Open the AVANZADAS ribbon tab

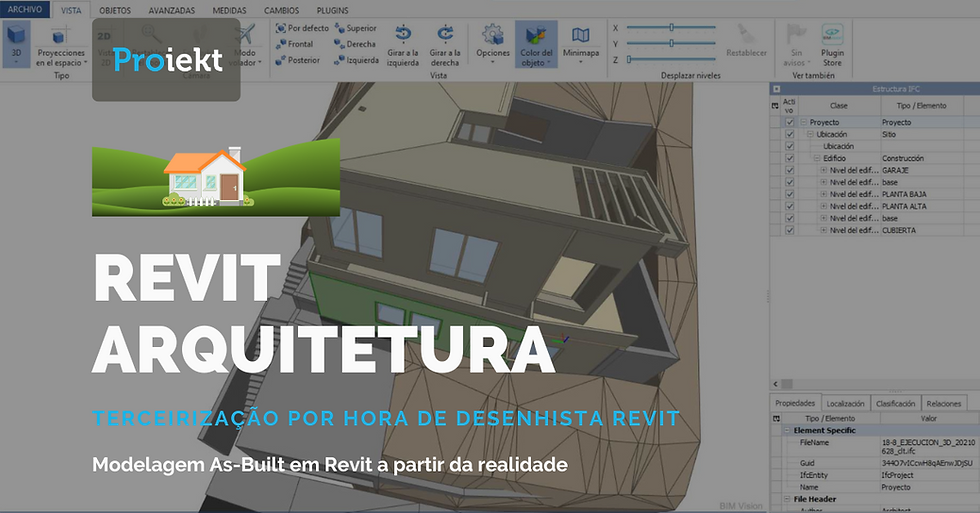(172, 10)
